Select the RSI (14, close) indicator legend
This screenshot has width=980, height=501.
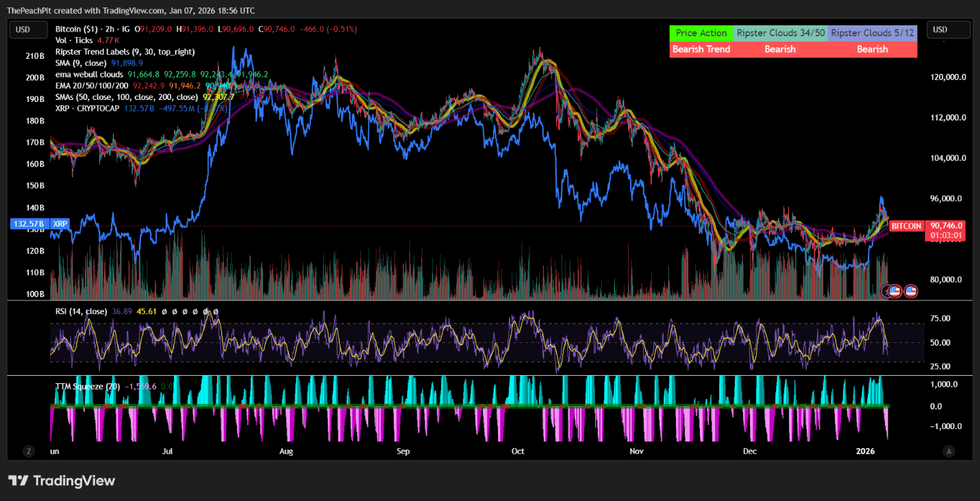82,311
